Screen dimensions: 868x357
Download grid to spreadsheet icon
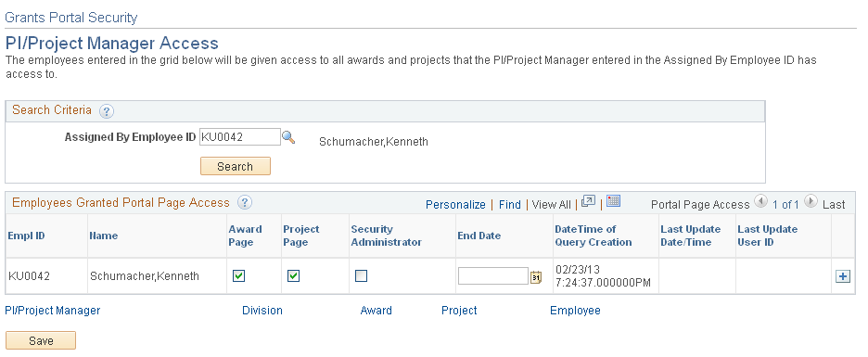[x=613, y=201]
